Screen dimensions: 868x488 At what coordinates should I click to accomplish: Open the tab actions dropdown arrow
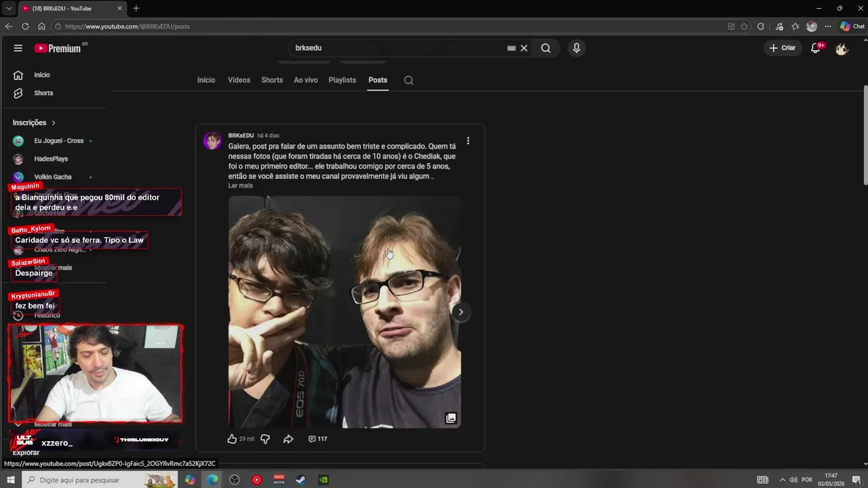pyautogui.click(x=9, y=8)
